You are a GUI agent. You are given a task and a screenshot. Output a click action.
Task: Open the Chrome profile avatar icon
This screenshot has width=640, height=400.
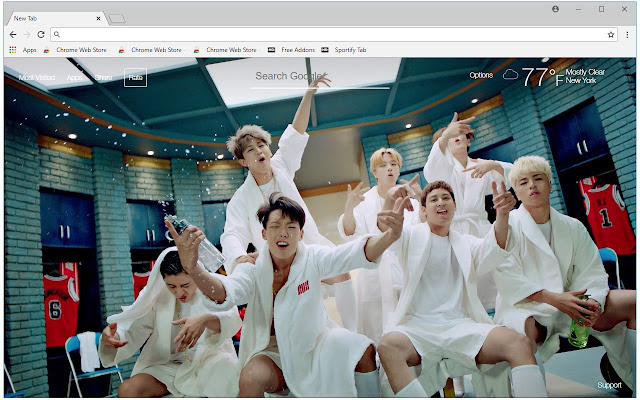coord(556,9)
